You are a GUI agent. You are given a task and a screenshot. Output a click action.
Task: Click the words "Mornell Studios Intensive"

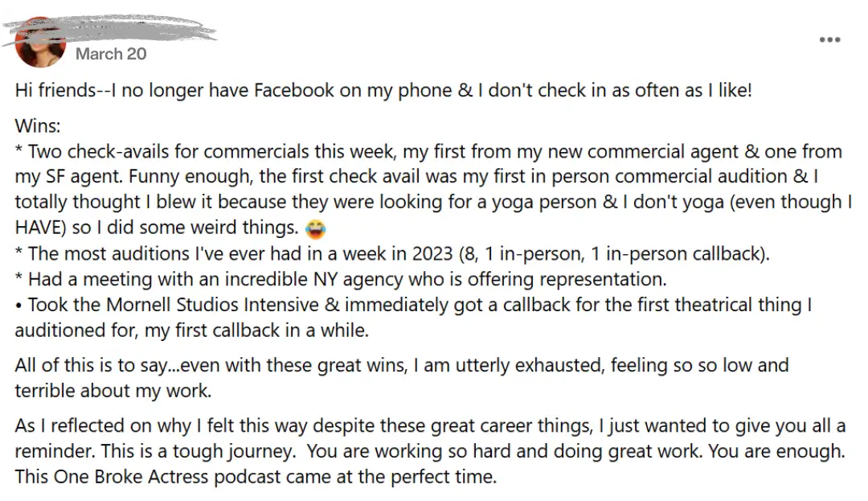pyautogui.click(x=212, y=305)
